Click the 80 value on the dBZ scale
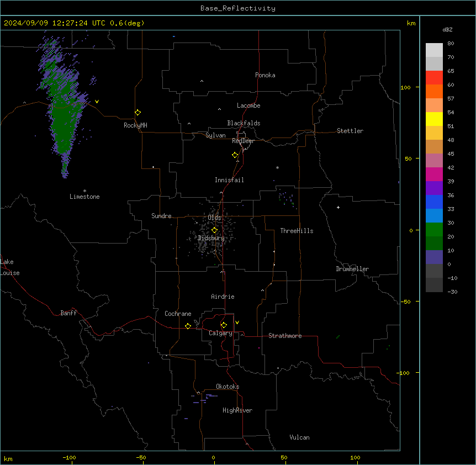 (x=451, y=44)
